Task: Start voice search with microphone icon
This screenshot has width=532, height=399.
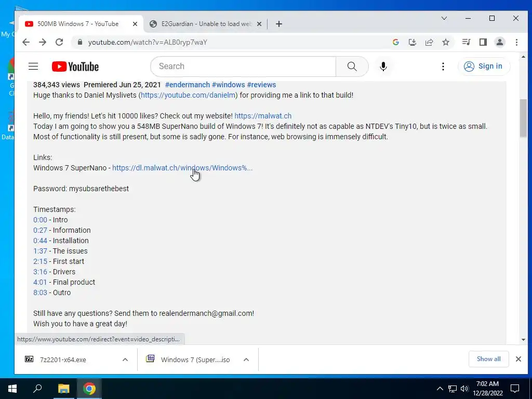Action: pos(383,66)
